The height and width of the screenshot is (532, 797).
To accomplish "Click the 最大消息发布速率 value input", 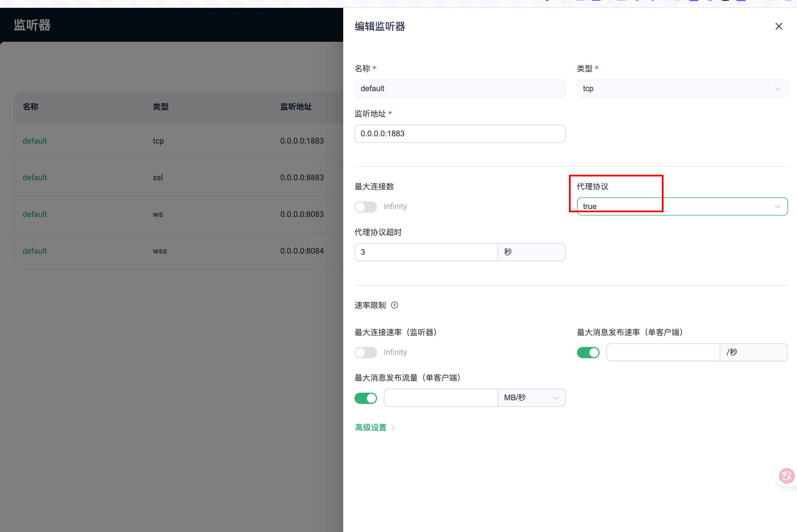I will point(663,352).
